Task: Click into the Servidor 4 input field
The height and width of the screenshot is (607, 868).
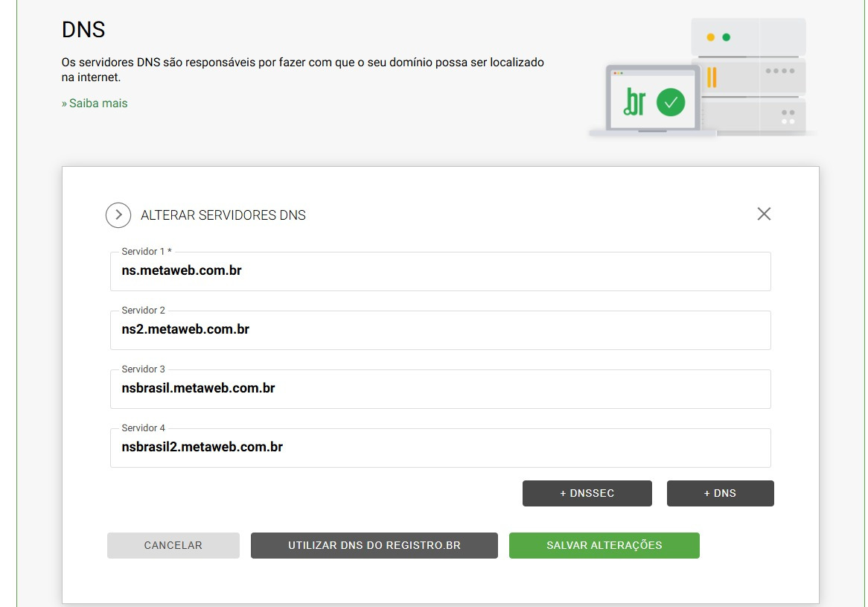Action: (x=440, y=448)
